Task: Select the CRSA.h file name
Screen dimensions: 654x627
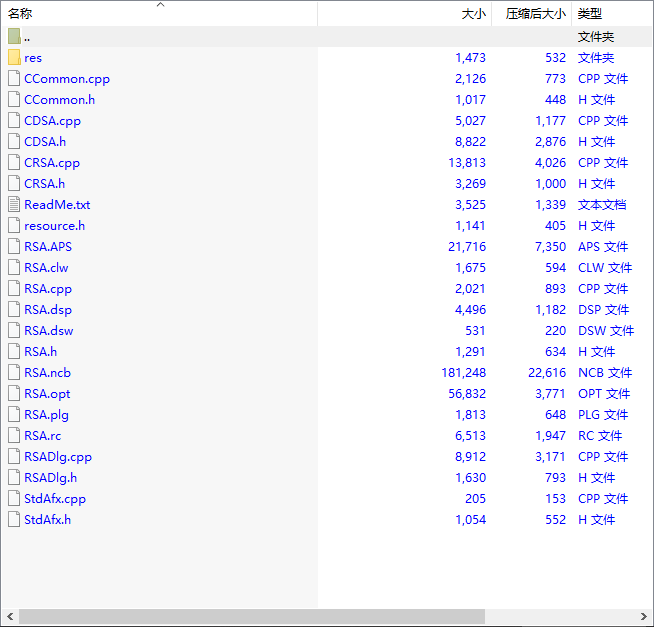Action: point(45,184)
